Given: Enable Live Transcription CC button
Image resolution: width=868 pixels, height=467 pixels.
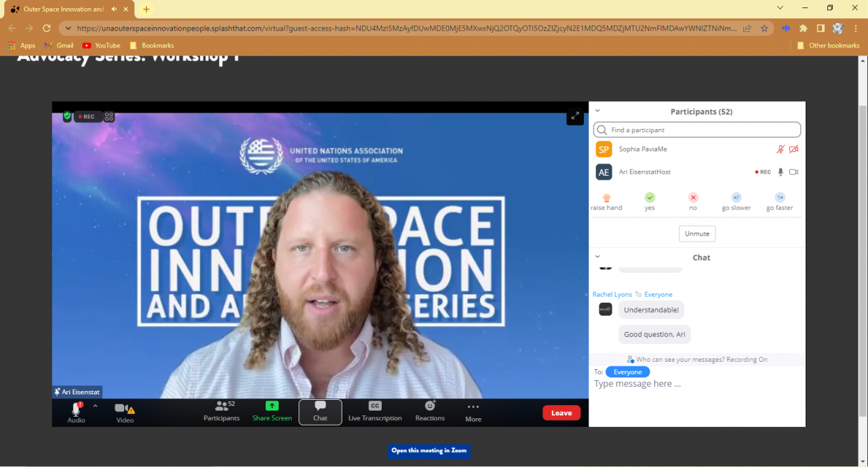Looking at the screenshot, I should (x=375, y=412).
